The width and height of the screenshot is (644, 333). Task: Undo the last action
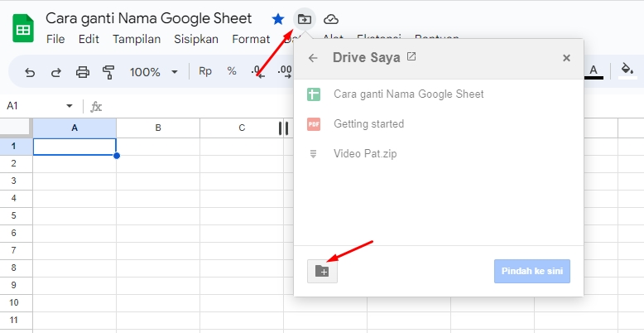(x=30, y=72)
